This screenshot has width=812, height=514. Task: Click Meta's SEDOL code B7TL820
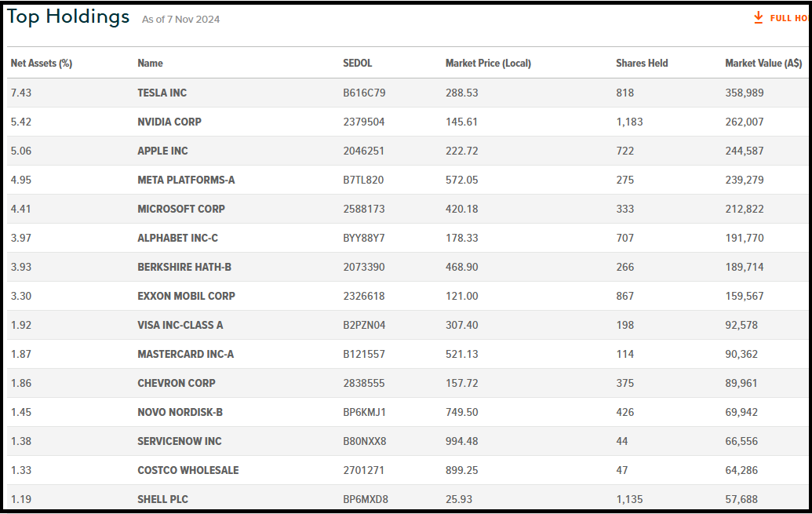point(363,180)
